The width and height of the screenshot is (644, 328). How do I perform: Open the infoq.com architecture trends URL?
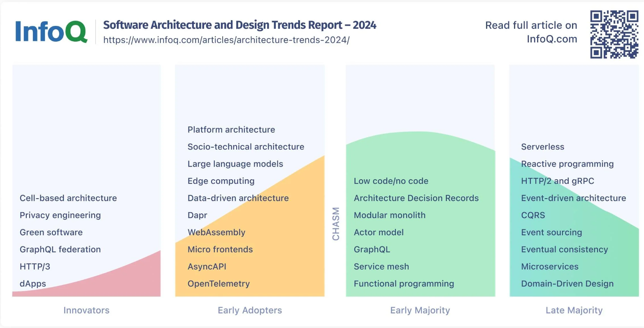[x=226, y=40]
